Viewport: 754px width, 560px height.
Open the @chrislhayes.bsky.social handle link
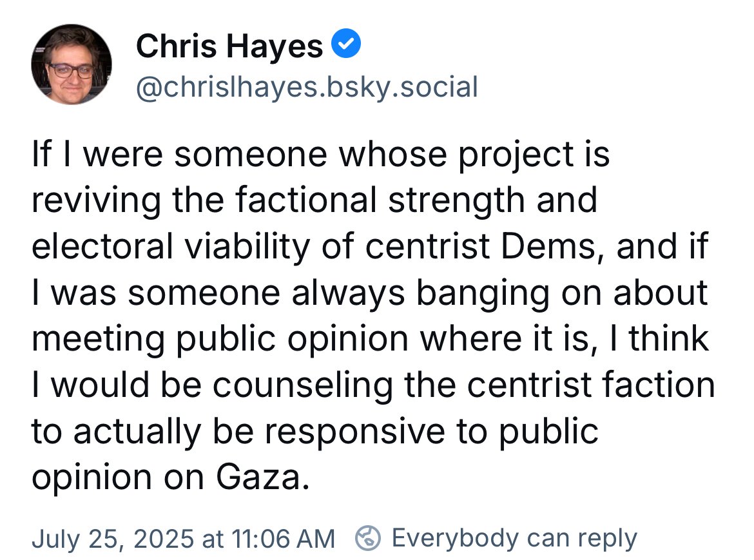point(307,87)
